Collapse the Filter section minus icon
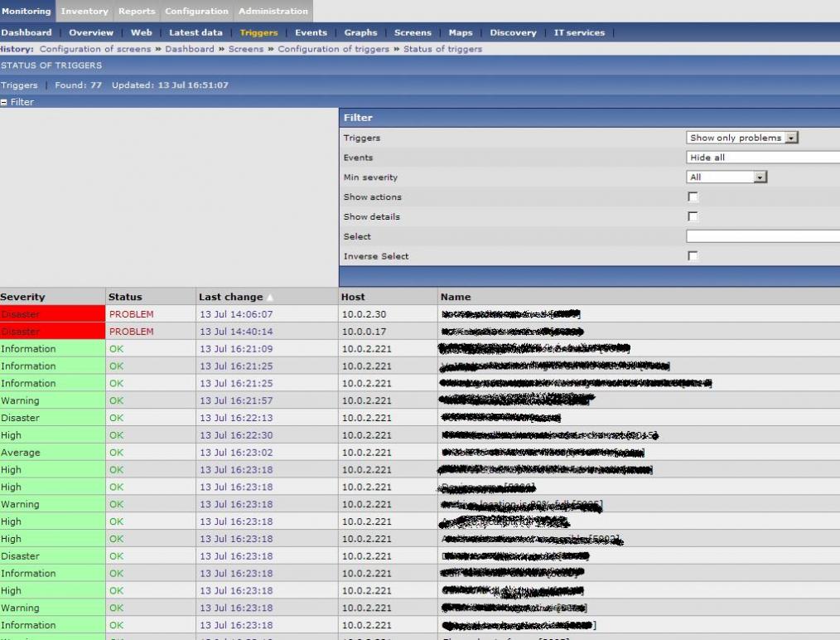840x640 pixels. point(4,102)
